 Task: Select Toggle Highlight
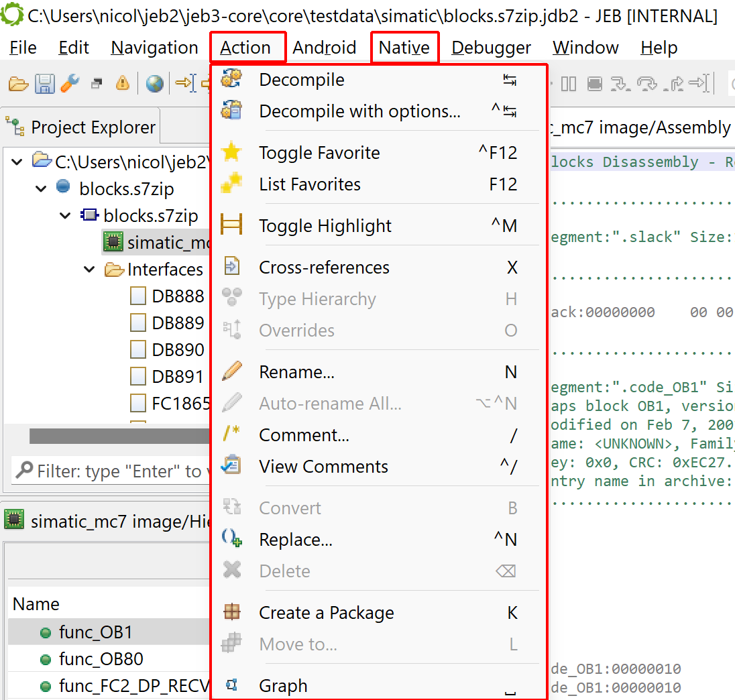(379, 226)
